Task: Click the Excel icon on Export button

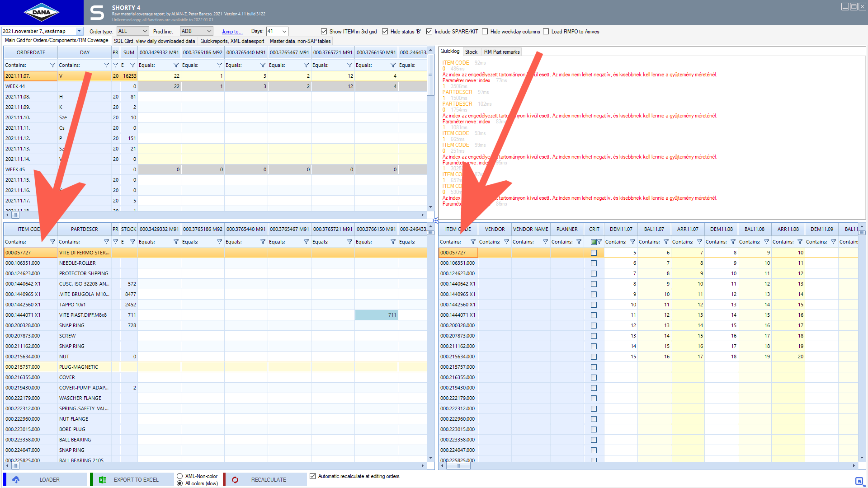Action: (x=103, y=480)
